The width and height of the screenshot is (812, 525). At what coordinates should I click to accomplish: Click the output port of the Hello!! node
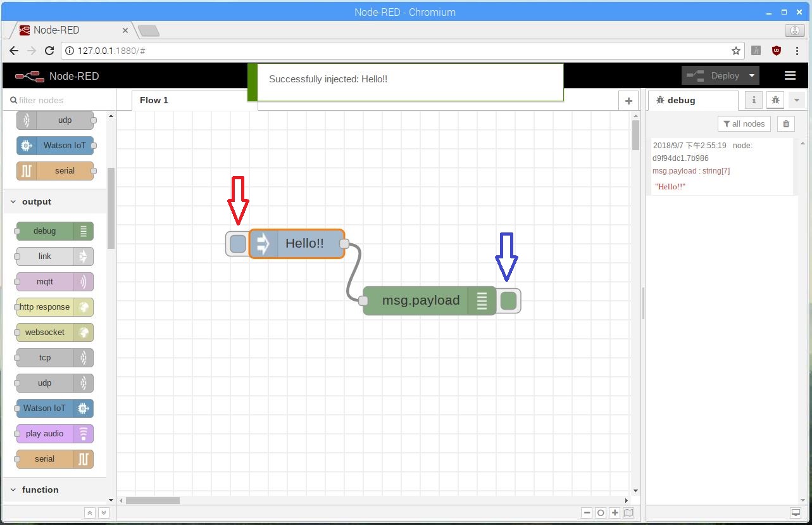[344, 244]
